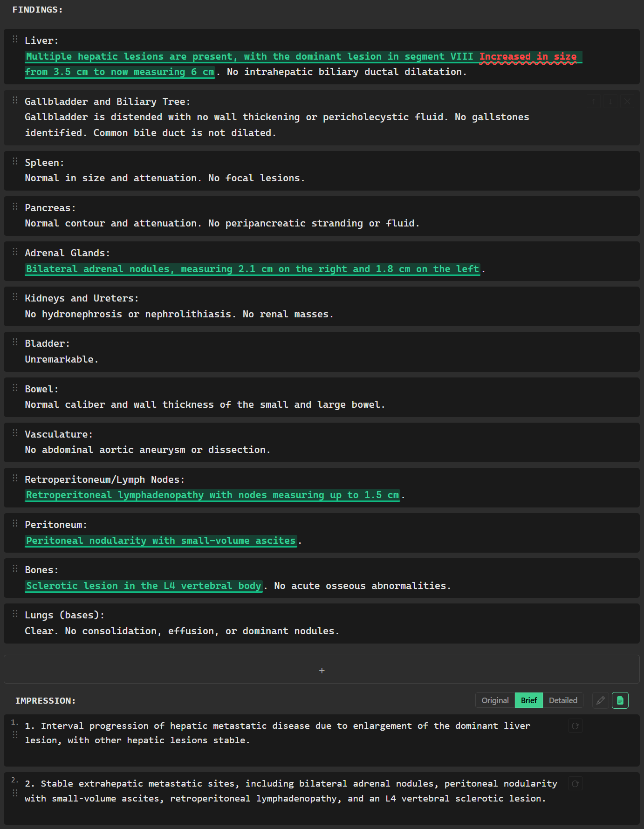Regenerate the second impression about extrahepatic sites
The image size is (644, 829).
pos(575,784)
